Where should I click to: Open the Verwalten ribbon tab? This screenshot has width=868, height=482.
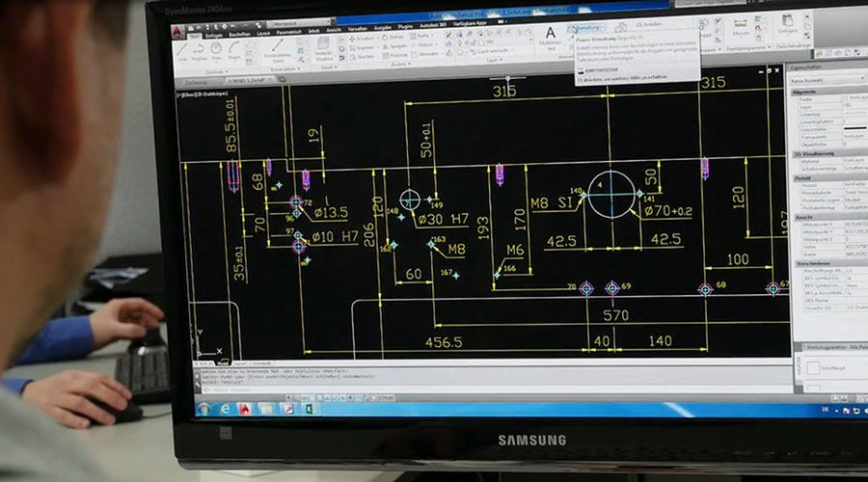358,29
